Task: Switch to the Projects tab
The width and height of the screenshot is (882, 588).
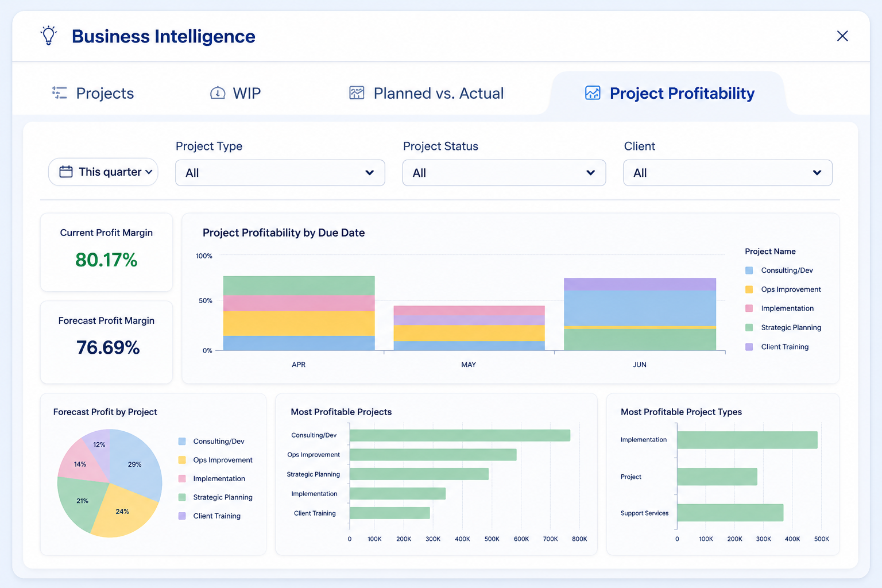Action: point(93,93)
